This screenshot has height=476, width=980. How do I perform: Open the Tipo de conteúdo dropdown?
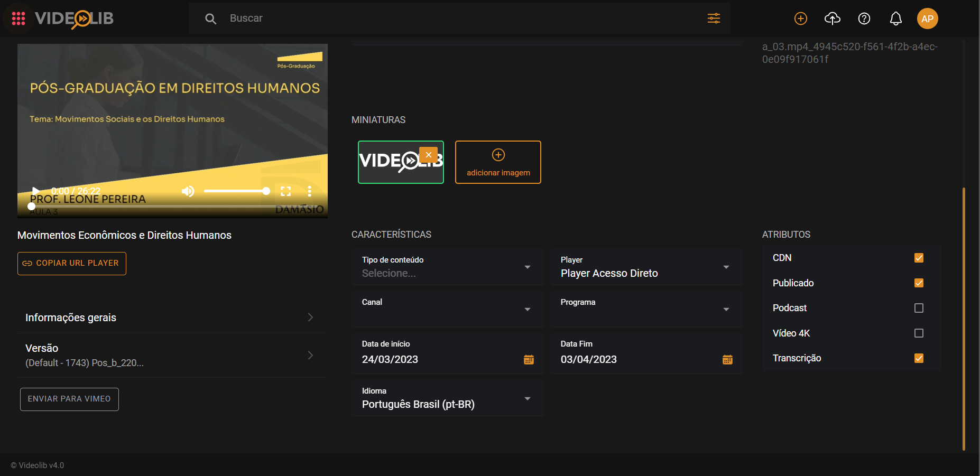(447, 267)
